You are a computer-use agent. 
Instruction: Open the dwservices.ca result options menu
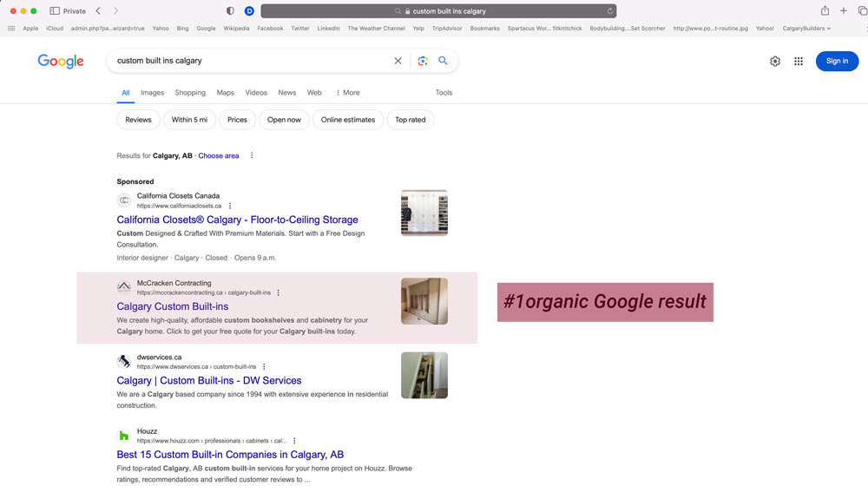pyautogui.click(x=264, y=367)
